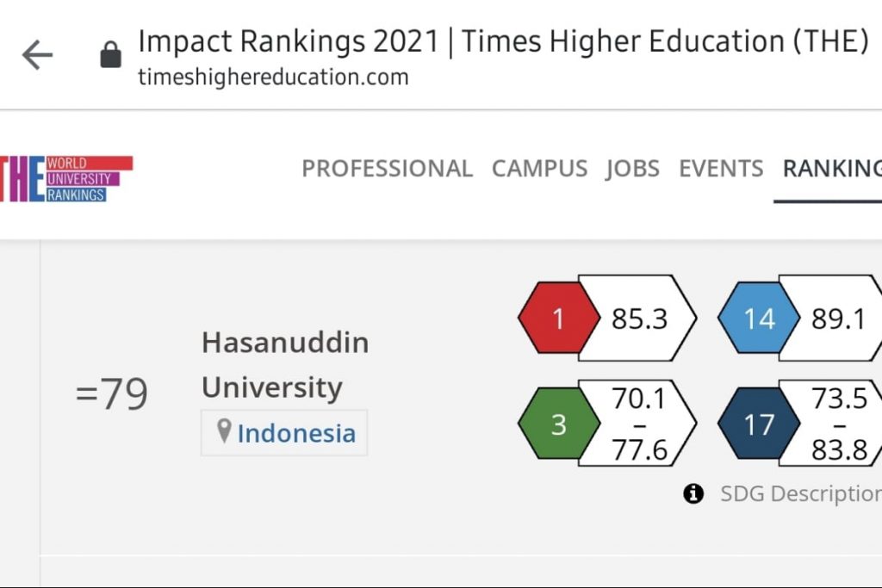Image resolution: width=882 pixels, height=588 pixels.
Task: Click the SDG Descriptions info icon
Action: 692,493
